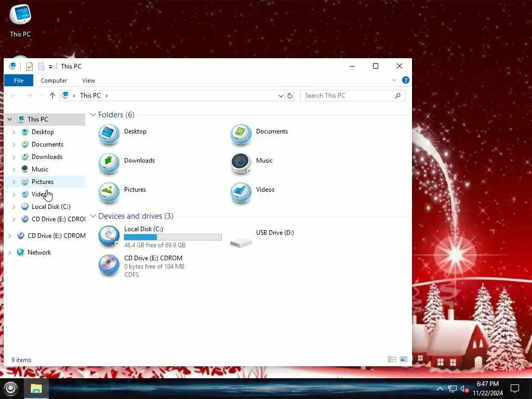Click File Explorer on the taskbar

pos(36,389)
